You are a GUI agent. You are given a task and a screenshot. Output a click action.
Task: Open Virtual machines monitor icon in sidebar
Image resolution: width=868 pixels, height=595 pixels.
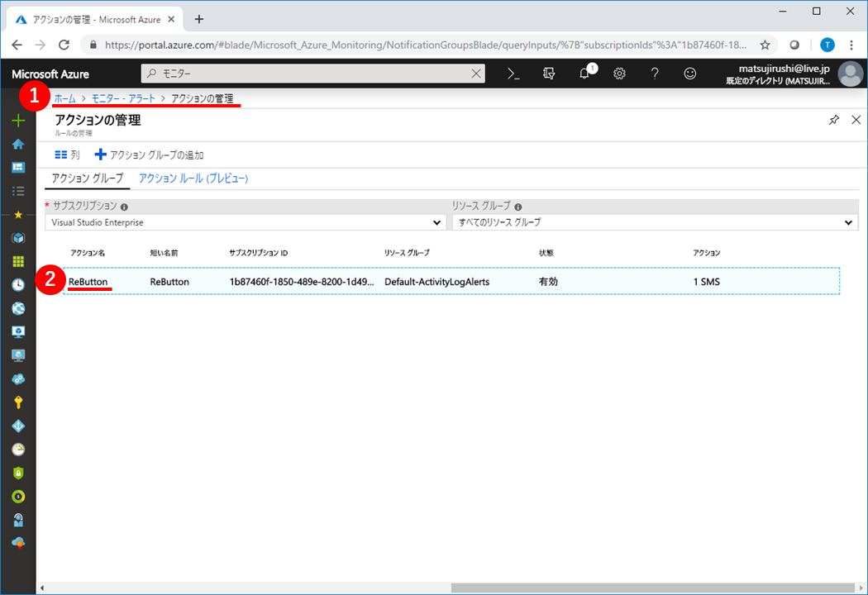click(x=18, y=332)
